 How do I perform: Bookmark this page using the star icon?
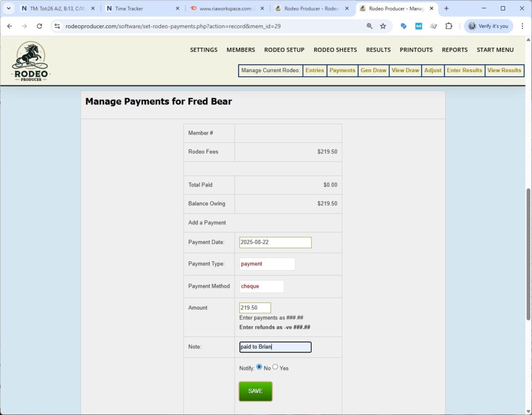click(x=382, y=25)
